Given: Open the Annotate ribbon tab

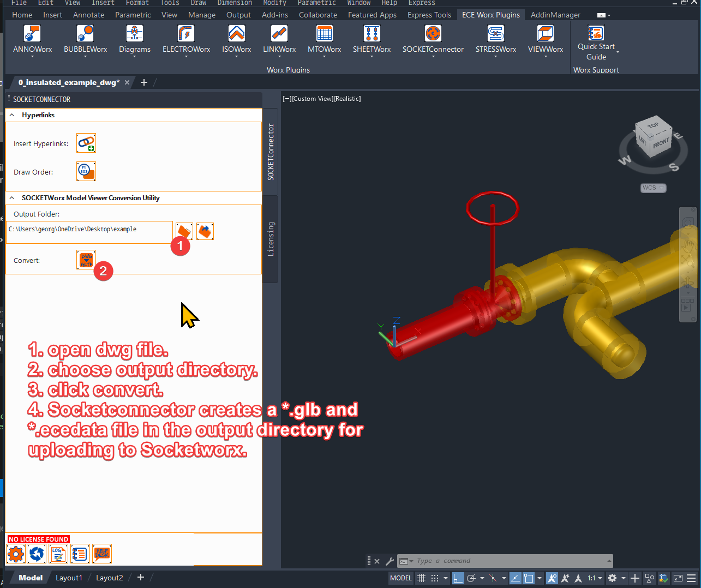Looking at the screenshot, I should tap(88, 15).
